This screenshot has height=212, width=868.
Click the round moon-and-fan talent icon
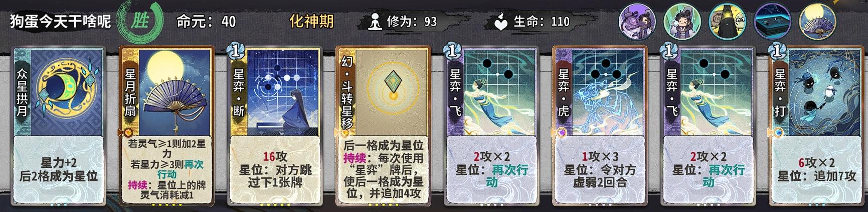point(817,21)
